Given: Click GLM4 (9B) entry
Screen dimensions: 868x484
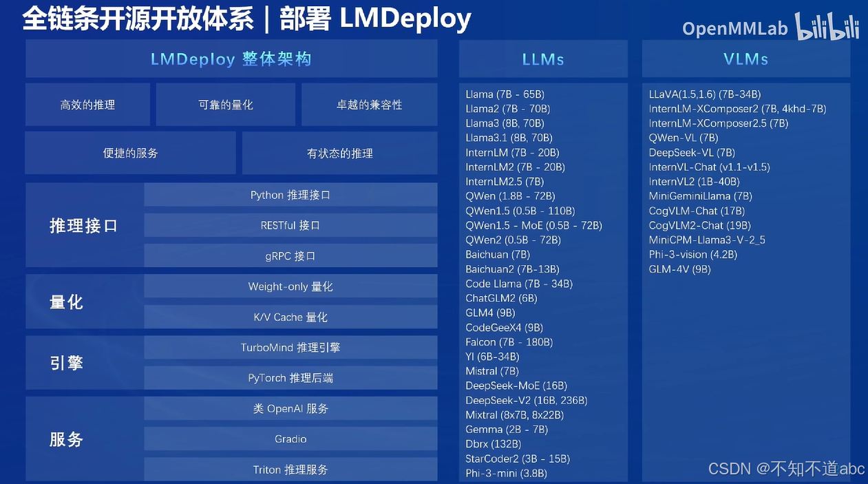Looking at the screenshot, I should point(489,313).
